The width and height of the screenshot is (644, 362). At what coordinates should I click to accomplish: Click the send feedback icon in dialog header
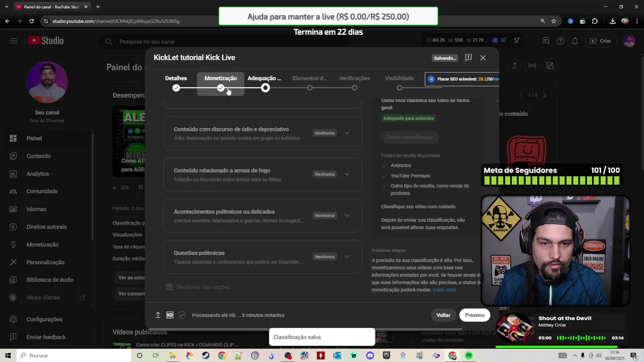(468, 57)
